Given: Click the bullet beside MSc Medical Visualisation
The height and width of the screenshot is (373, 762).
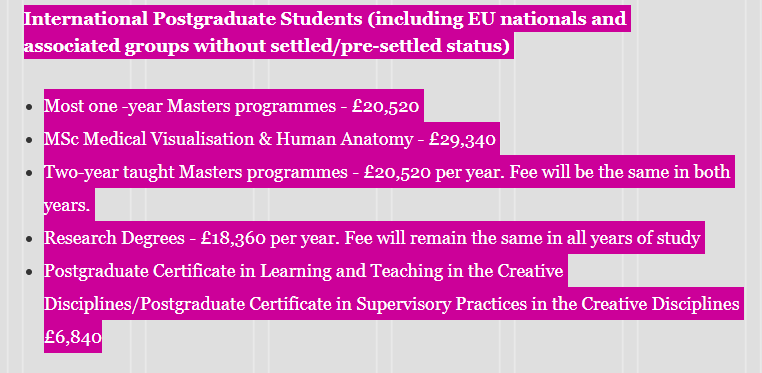Looking at the screenshot, I should pyautogui.click(x=30, y=140).
